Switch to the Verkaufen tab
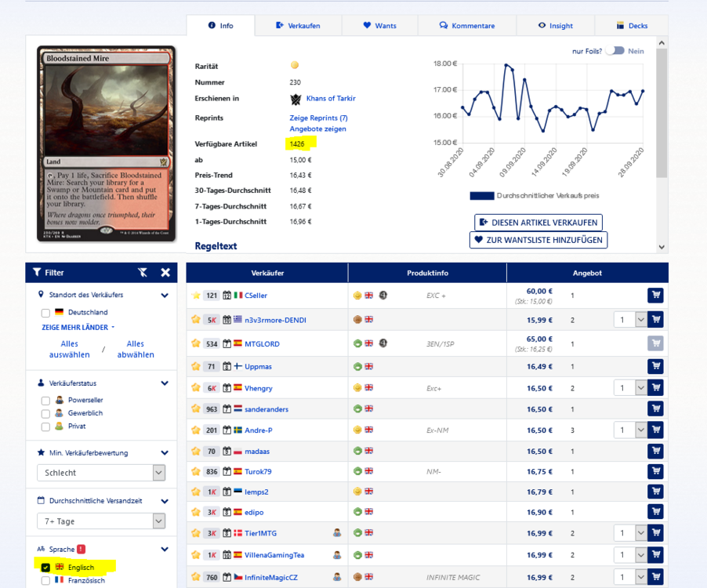 coord(297,26)
